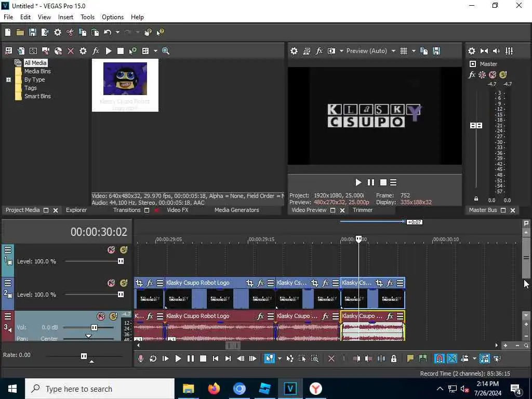Open Master FX in the Master Bus

(x=472, y=75)
